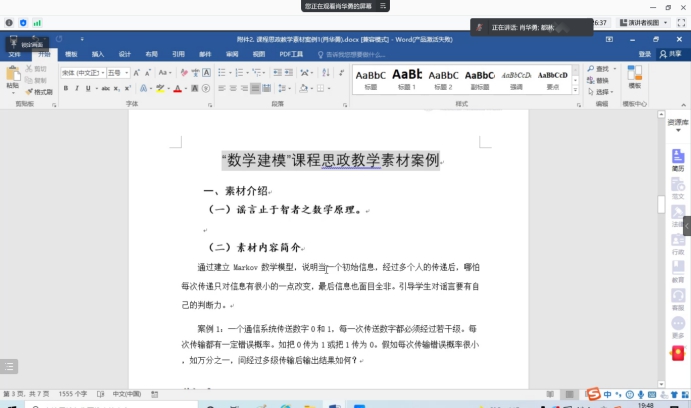Click the 简历 icon in right sidebar
This screenshot has height=408, width=691.
(x=677, y=160)
